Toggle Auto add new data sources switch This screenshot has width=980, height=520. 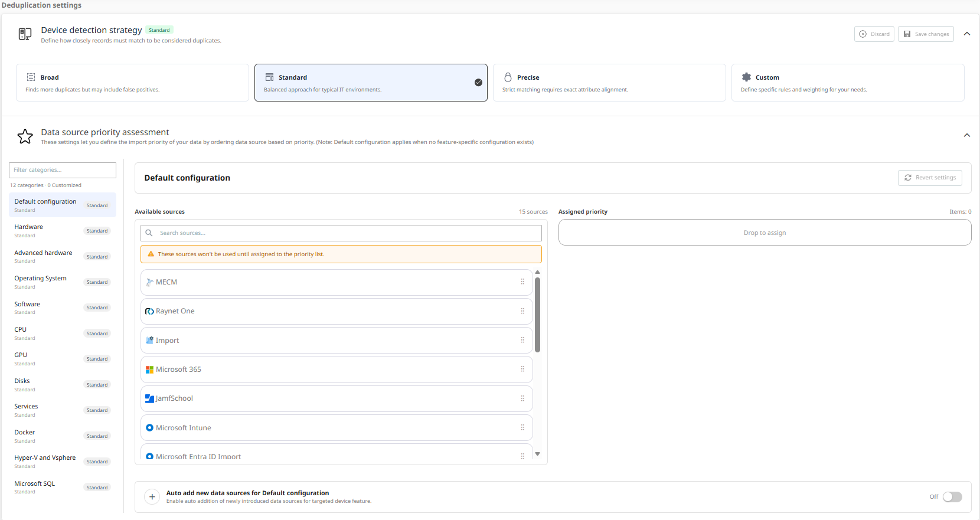tap(952, 497)
